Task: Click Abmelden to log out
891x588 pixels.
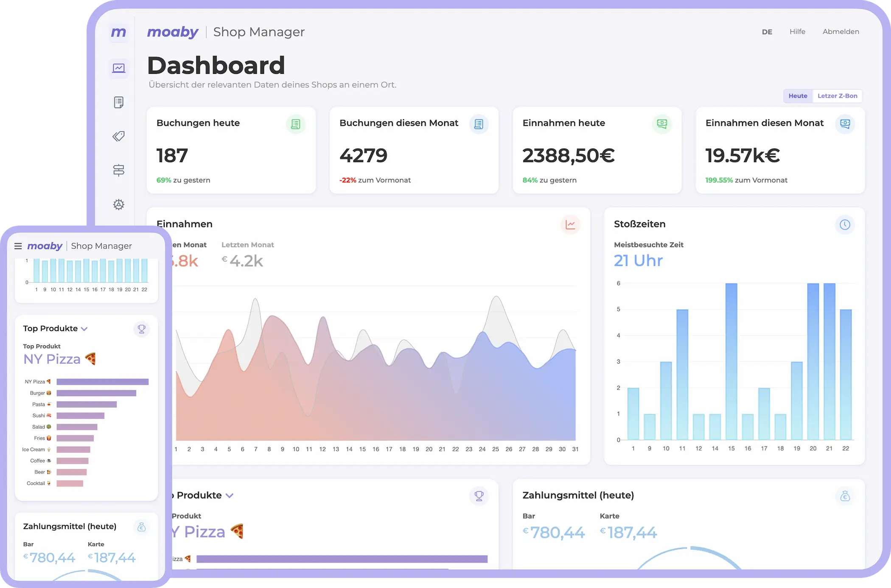Action: (841, 32)
